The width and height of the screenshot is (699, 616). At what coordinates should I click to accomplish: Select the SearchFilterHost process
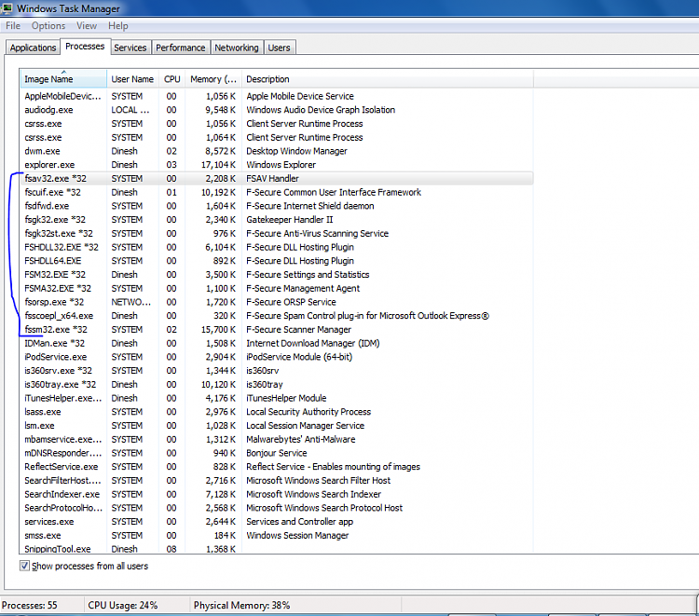click(277, 481)
